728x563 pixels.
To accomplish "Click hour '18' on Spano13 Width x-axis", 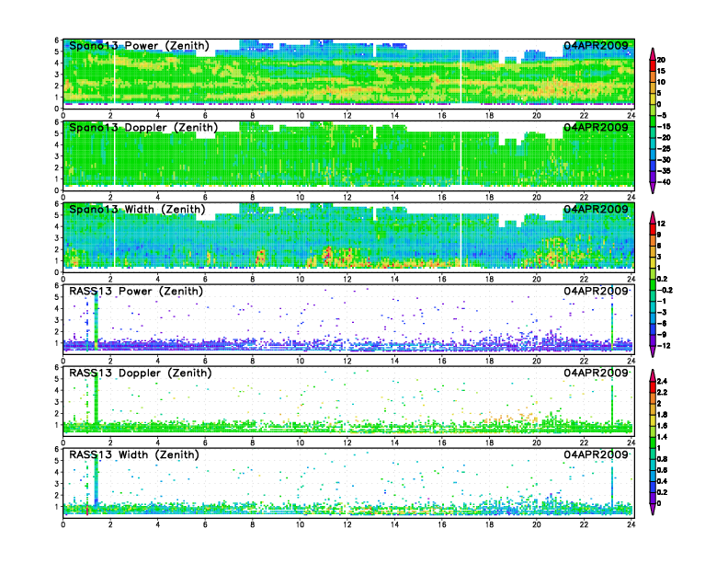I will pos(489,279).
